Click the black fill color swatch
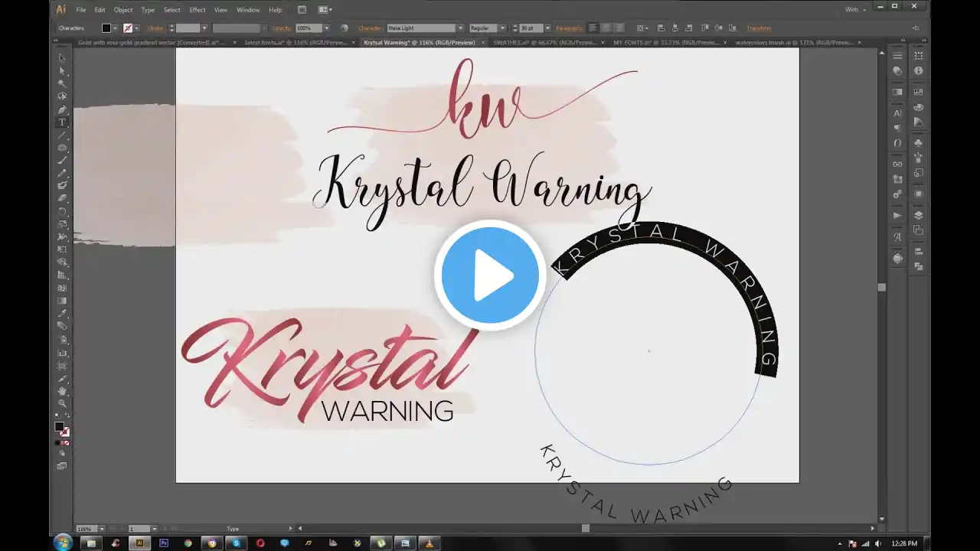The width and height of the screenshot is (980, 551). coord(106,28)
